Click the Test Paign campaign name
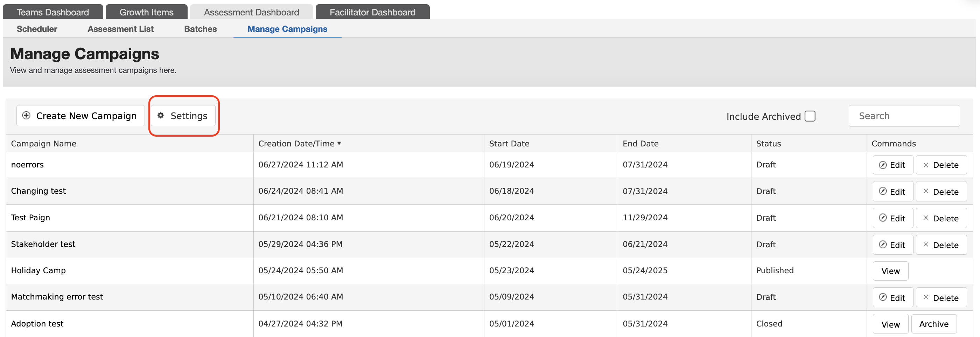 click(x=30, y=218)
